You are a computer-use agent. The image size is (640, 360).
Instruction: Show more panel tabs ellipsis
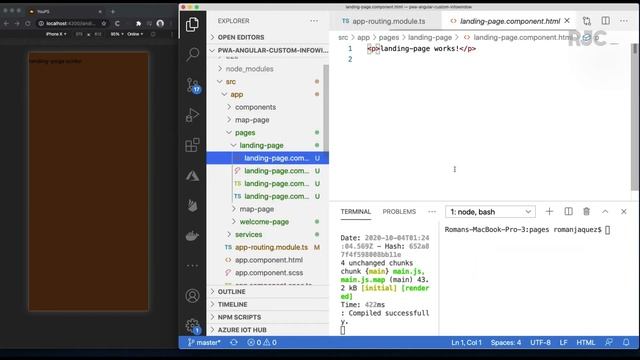(x=432, y=211)
